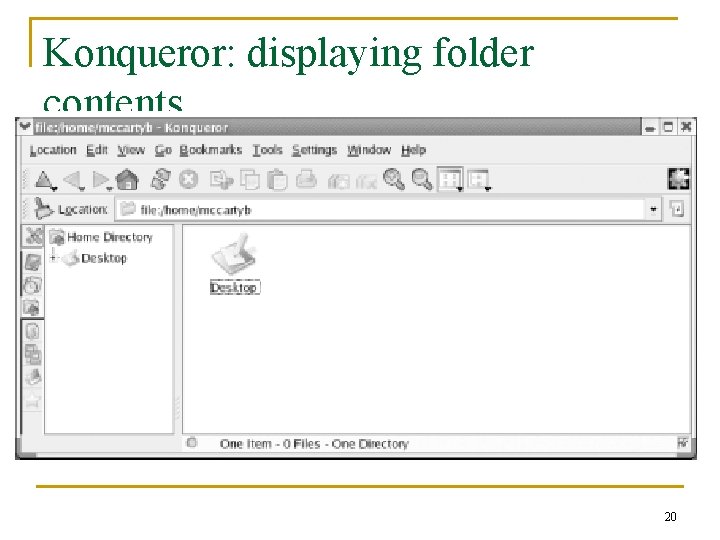720x540 pixels.
Task: Click status text 'One Item - 0 Files'
Action: point(270,444)
